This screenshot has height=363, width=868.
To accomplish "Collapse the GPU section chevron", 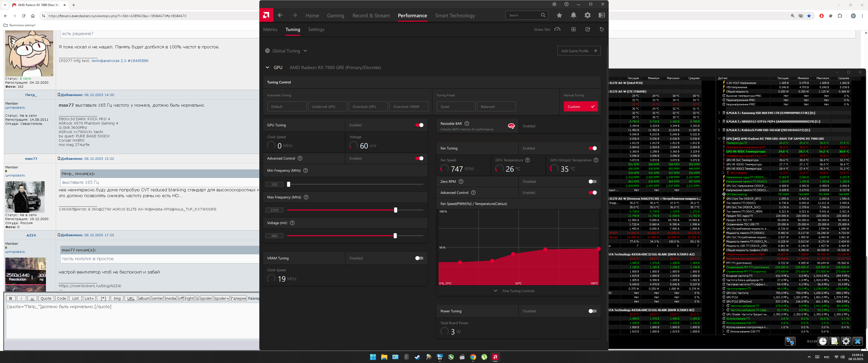I will tap(267, 67).
